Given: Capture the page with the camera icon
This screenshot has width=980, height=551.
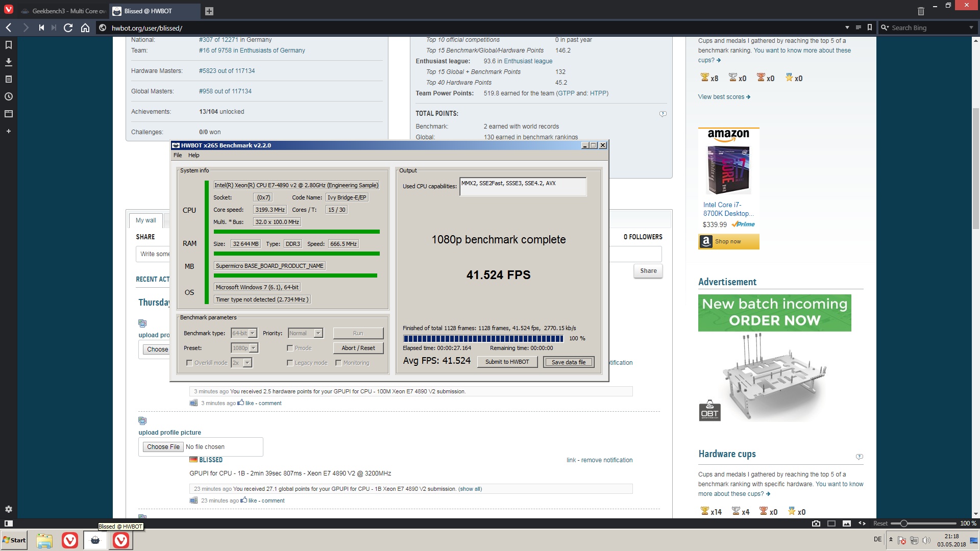Looking at the screenshot, I should click(x=816, y=523).
